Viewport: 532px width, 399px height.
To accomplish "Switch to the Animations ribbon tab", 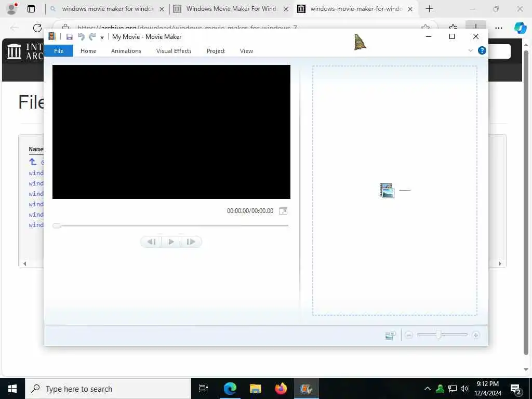I will 126,51.
